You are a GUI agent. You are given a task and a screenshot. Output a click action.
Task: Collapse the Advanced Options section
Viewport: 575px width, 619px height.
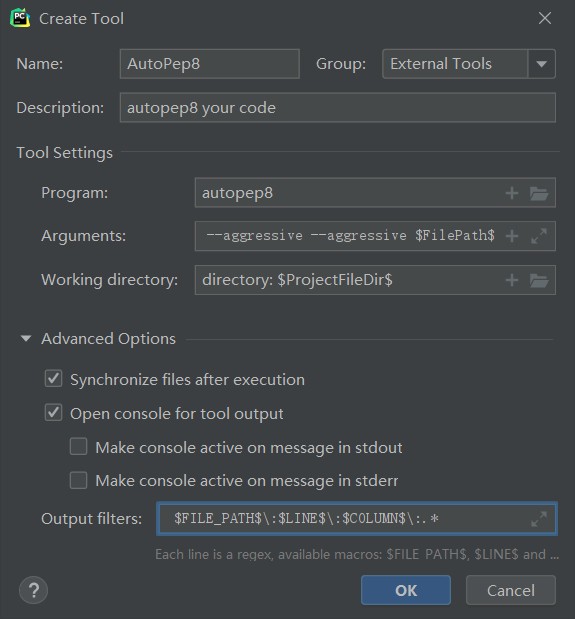click(x=26, y=339)
